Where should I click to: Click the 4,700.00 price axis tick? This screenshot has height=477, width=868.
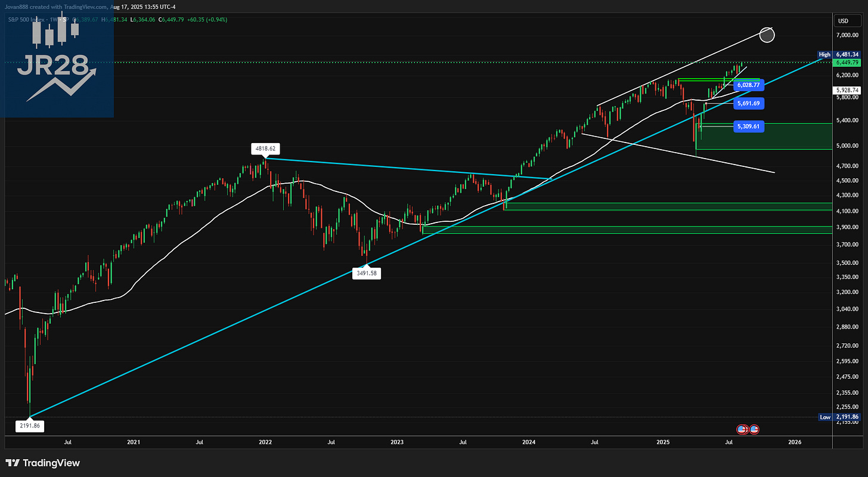click(x=848, y=166)
